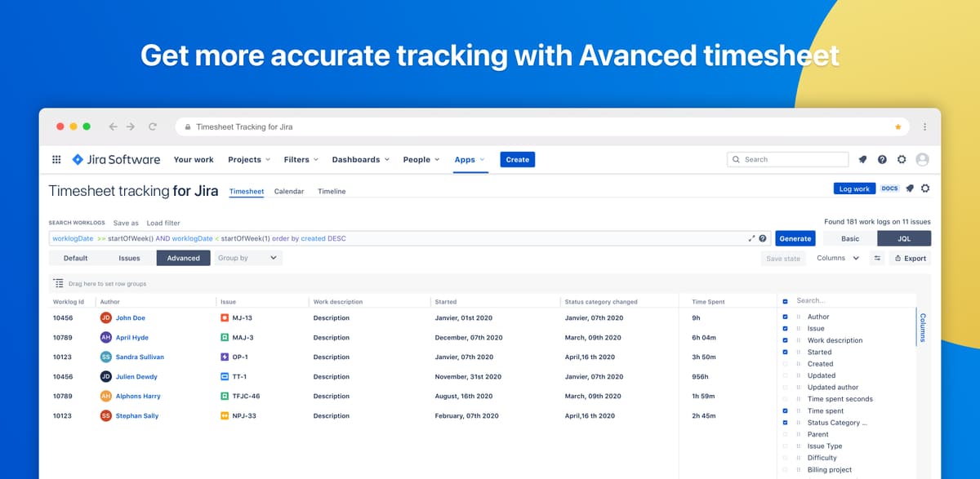
Task: Switch to the Calendar tab
Action: pos(289,192)
